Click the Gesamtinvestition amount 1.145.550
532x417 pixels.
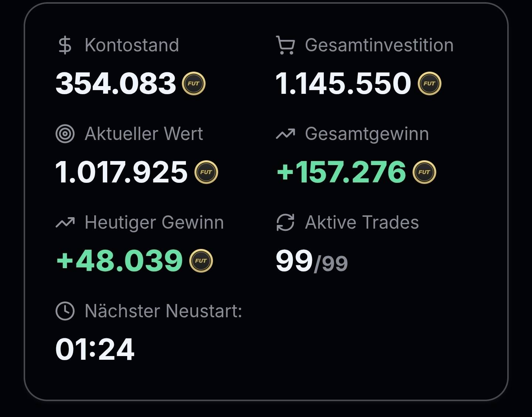pos(343,83)
